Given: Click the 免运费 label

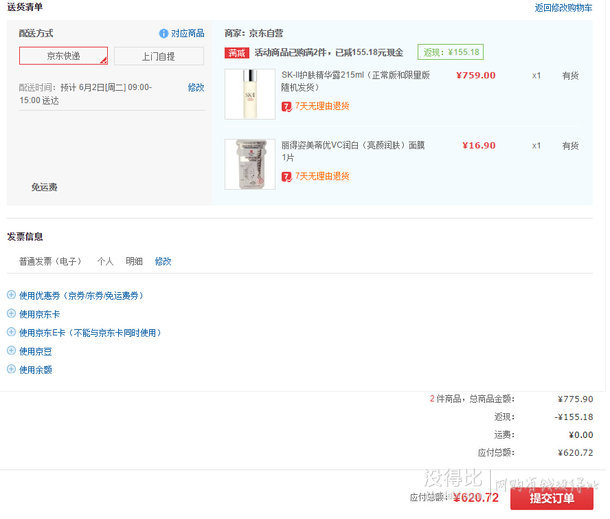Looking at the screenshot, I should coord(44,187).
